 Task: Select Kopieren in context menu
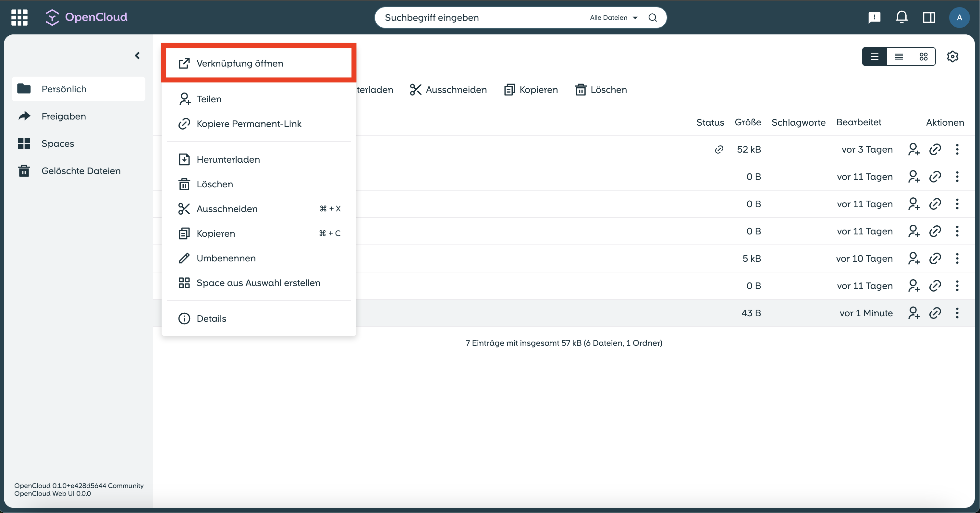click(x=259, y=233)
